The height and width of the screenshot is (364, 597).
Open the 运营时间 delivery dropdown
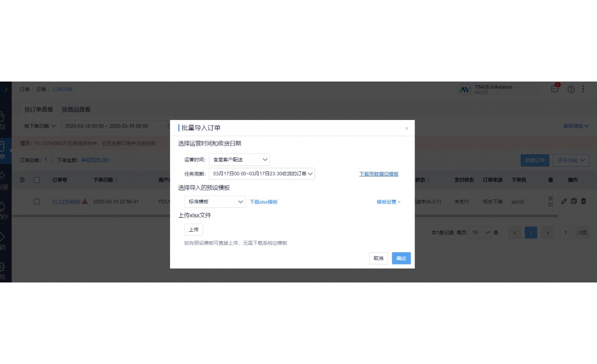point(239,159)
